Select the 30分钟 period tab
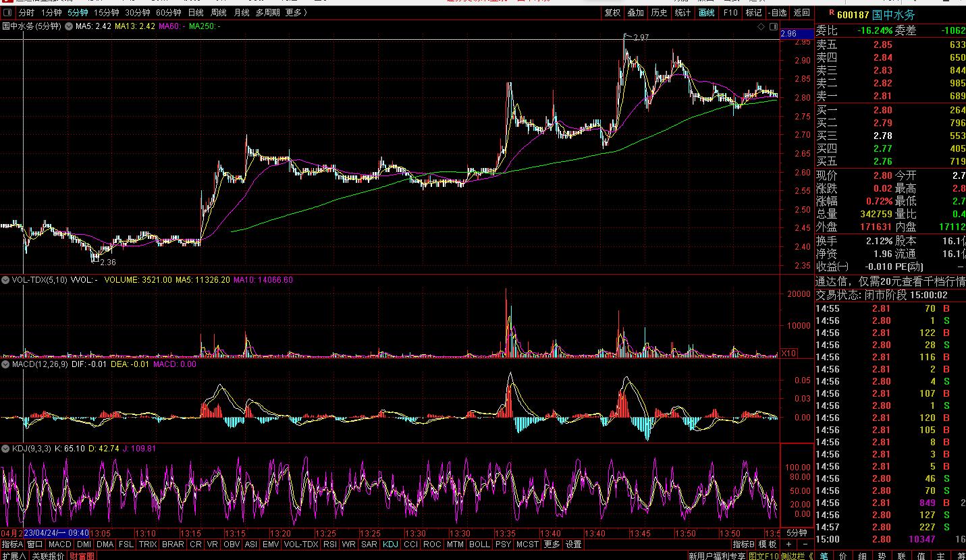Screen dimensions: 966x560 137,13
